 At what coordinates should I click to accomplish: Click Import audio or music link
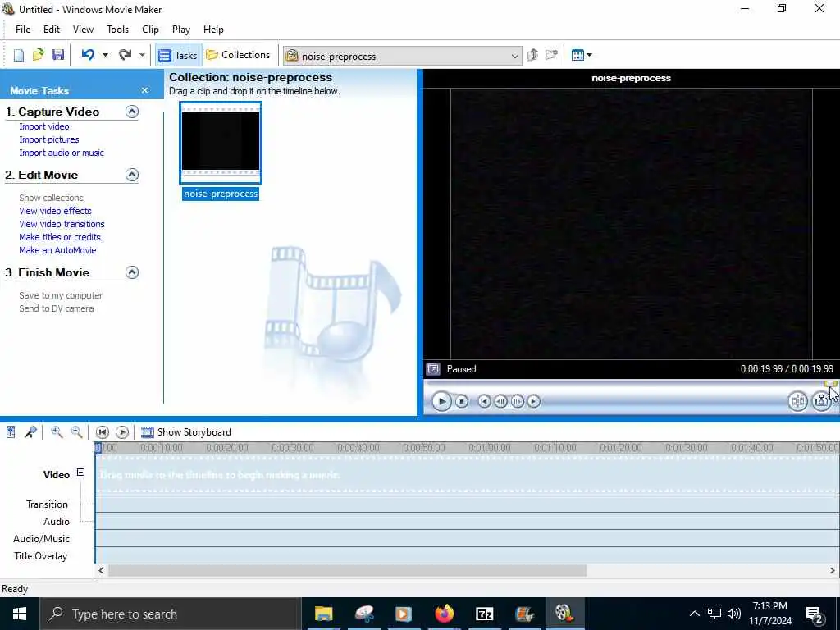click(x=61, y=153)
